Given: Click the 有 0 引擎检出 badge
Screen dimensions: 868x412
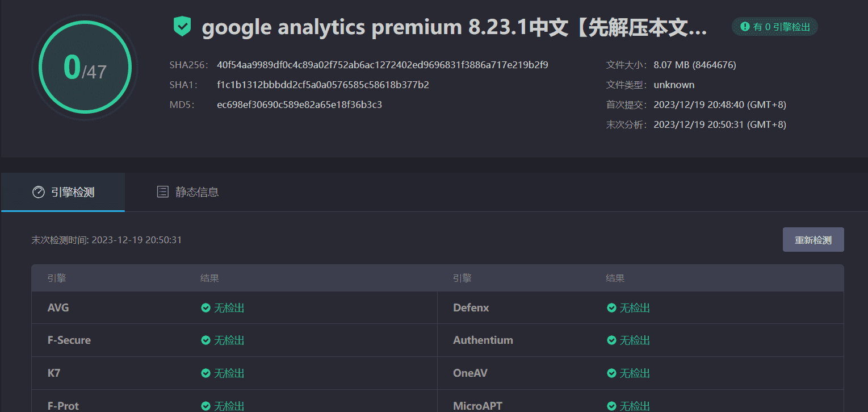Looking at the screenshot, I should point(774,27).
